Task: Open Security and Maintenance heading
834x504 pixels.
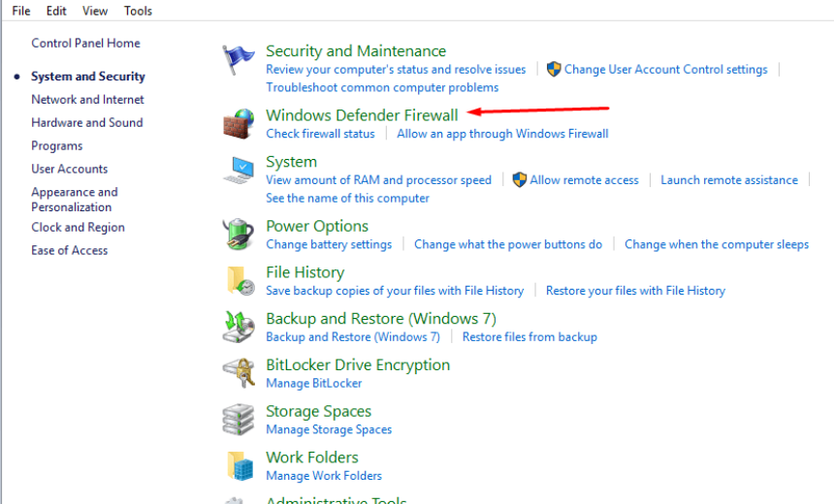Action: [356, 51]
